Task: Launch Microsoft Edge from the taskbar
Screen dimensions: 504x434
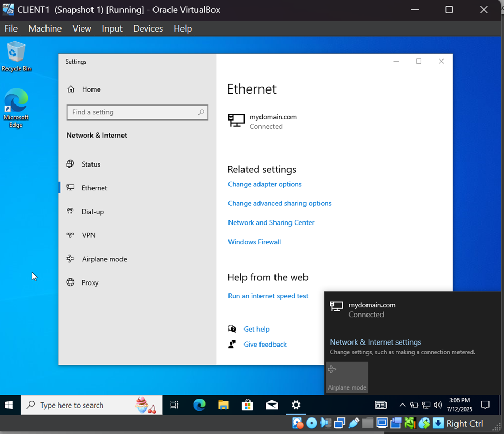Action: point(200,405)
